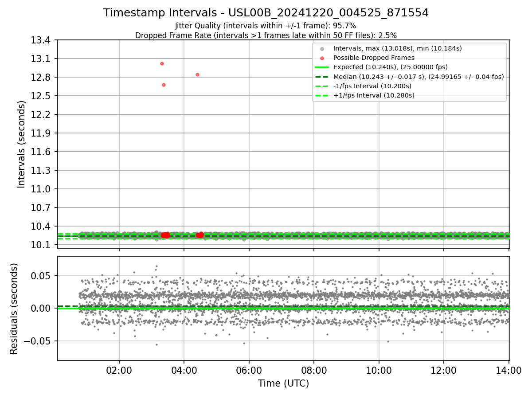
Task: Click the '10:00' x-axis tick label
Action: pos(379,371)
